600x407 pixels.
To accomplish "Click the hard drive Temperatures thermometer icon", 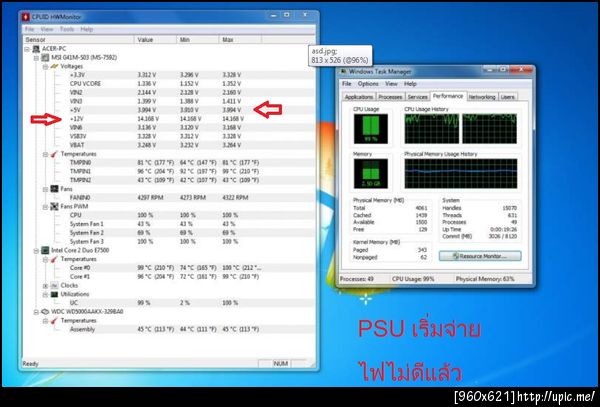I will point(54,321).
